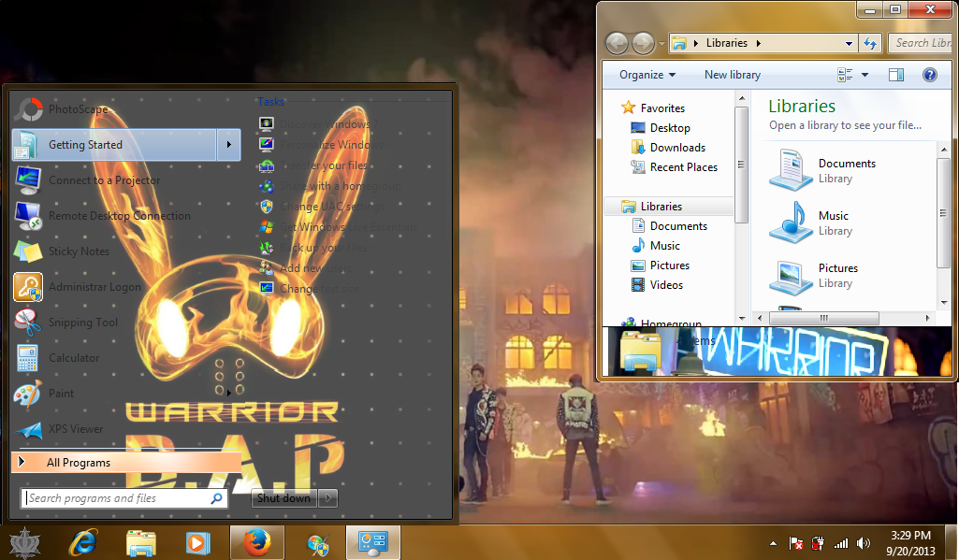Image resolution: width=959 pixels, height=560 pixels.
Task: Switch to Firefox on taskbar
Action: 257,542
